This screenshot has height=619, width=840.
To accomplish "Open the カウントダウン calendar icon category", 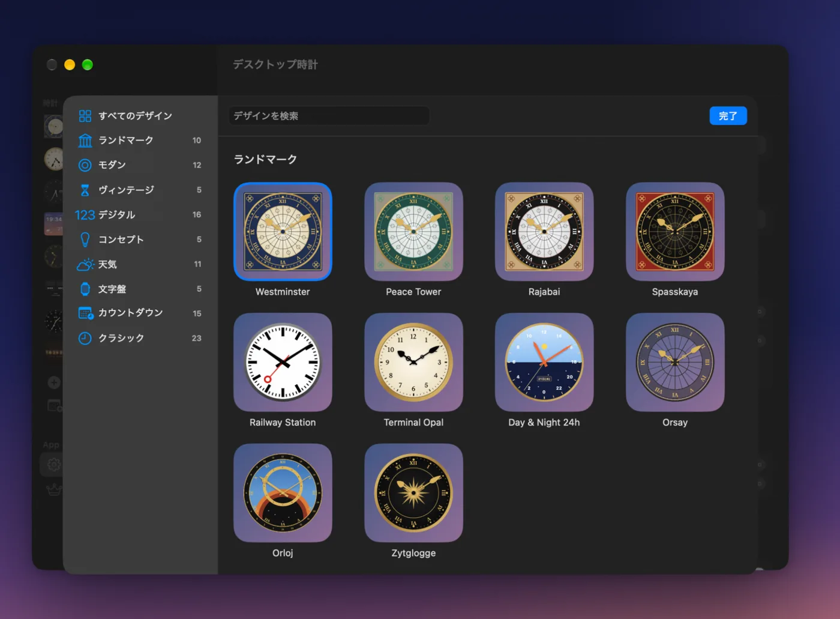I will click(140, 313).
